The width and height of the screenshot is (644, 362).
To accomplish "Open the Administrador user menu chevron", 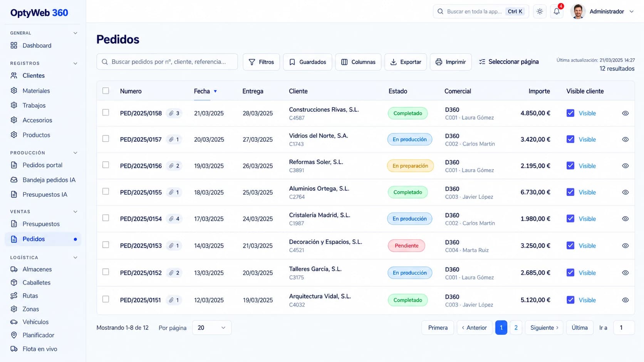I will tap(631, 12).
